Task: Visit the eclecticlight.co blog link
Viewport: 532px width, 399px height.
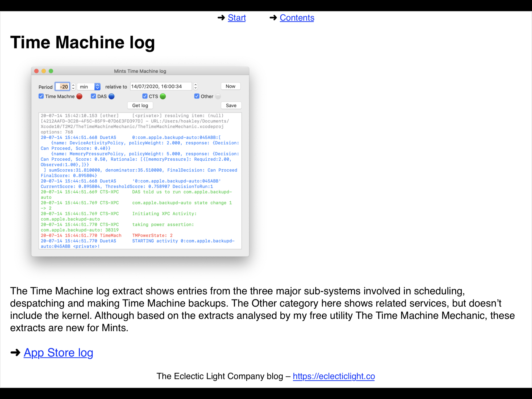Action: (334, 376)
